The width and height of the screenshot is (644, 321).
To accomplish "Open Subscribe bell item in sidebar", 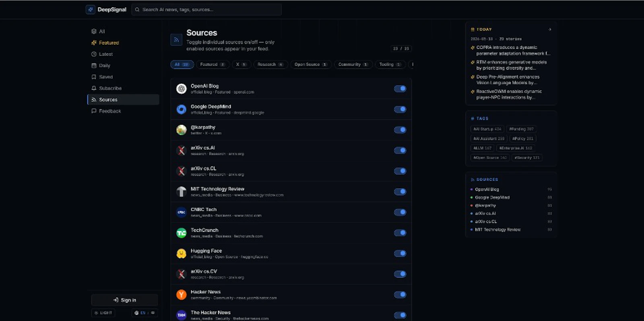I will click(x=123, y=88).
